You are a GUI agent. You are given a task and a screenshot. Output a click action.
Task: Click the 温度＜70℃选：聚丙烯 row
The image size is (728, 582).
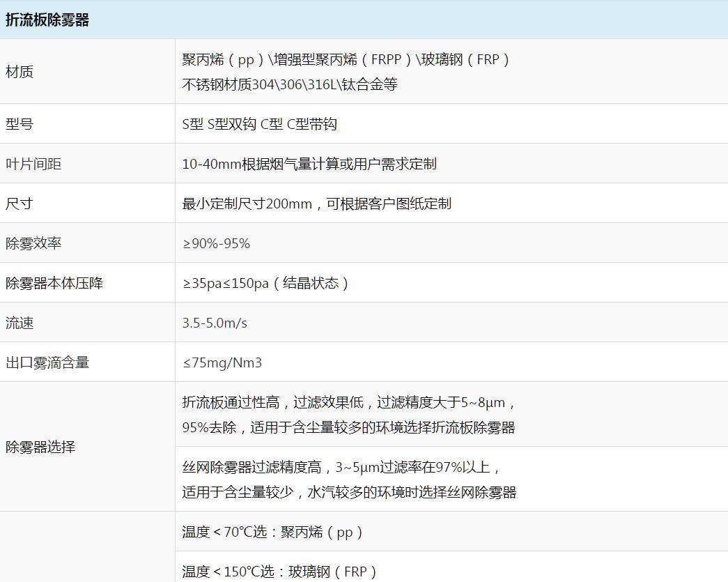(x=272, y=532)
